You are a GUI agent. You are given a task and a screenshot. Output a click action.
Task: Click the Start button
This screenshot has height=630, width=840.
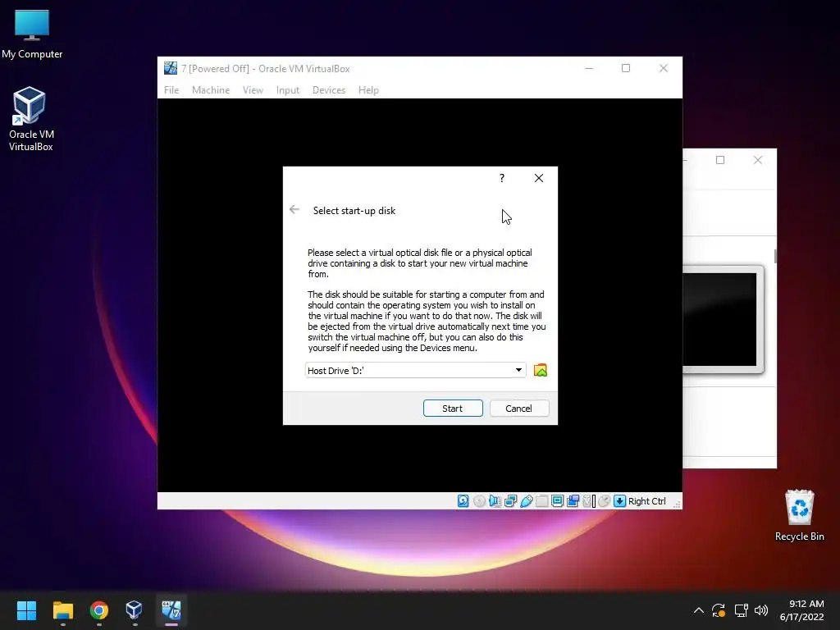click(453, 409)
